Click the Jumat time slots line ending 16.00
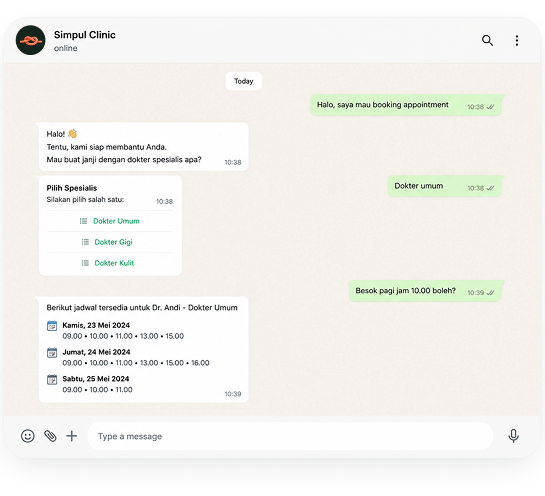Image resolution: width=545 pixels, height=496 pixels. click(136, 363)
